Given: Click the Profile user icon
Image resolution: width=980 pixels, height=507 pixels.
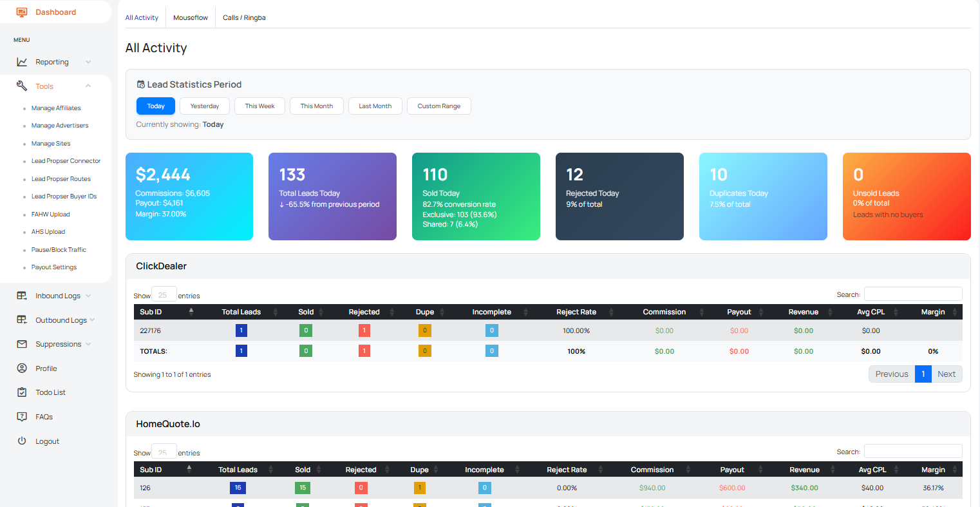Looking at the screenshot, I should [22, 368].
